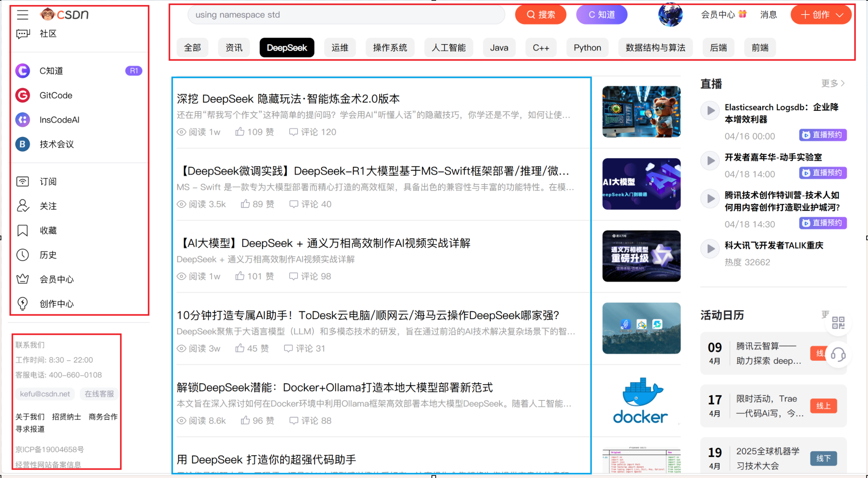Open the hamburger menu icon
868x478 pixels.
[x=23, y=15]
